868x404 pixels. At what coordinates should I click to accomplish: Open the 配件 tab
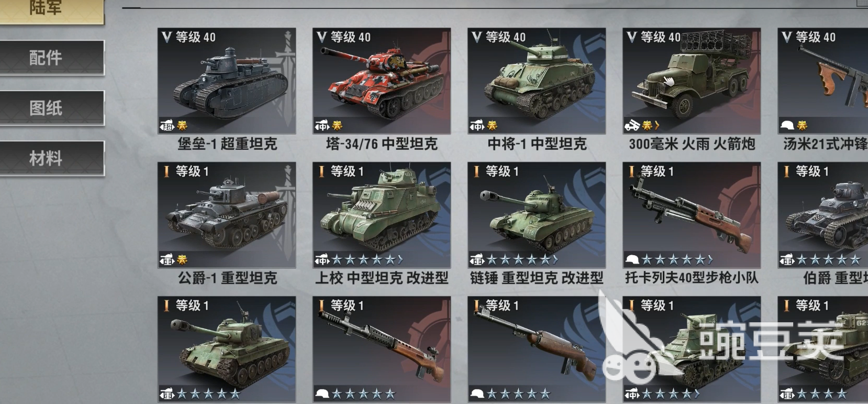(51, 57)
